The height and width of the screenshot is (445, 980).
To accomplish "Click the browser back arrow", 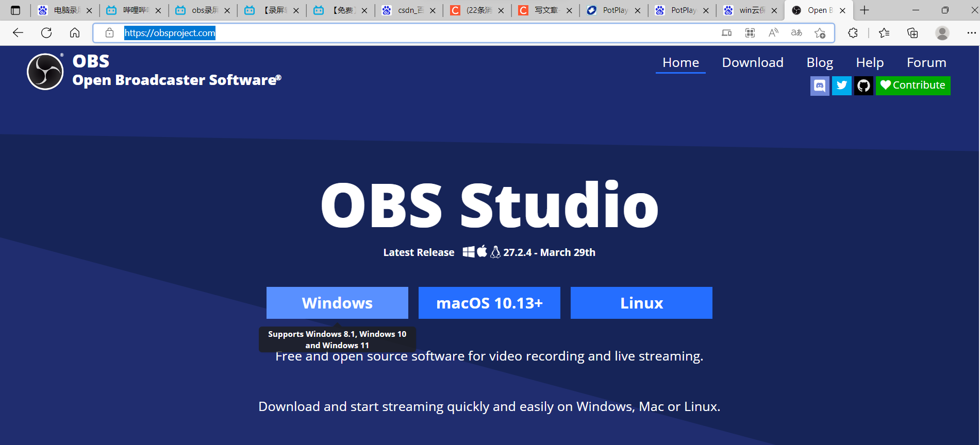I will click(x=18, y=33).
